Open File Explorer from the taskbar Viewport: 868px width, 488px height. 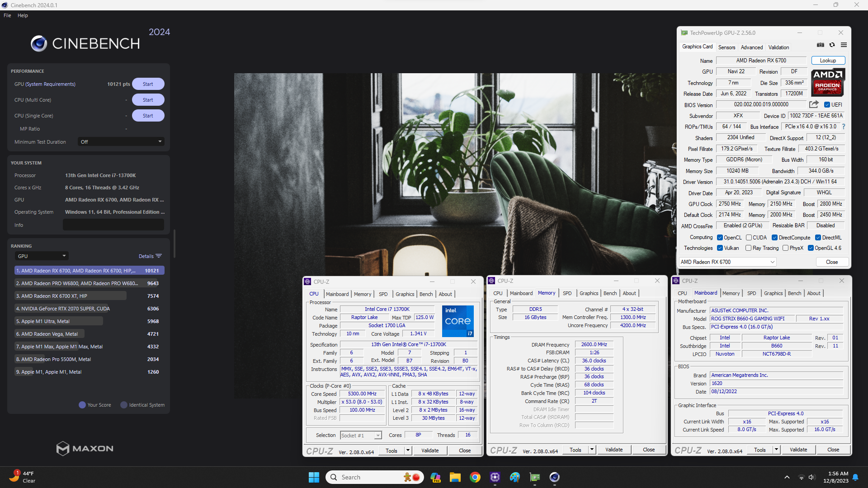click(x=455, y=477)
